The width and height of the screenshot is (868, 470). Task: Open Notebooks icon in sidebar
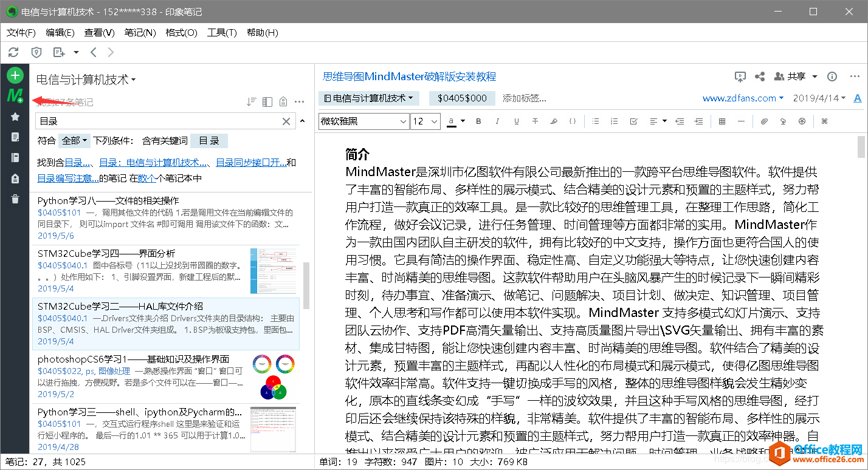click(15, 158)
